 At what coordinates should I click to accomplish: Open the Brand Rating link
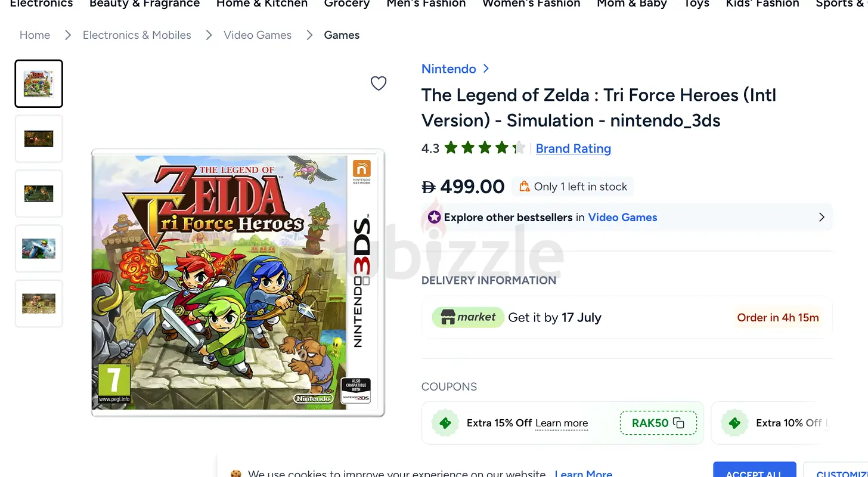click(573, 148)
